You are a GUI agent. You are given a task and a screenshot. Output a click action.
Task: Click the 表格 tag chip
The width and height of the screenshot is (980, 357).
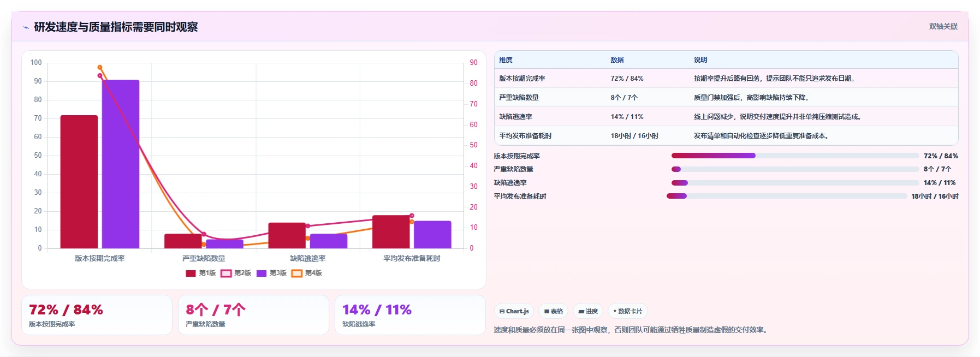point(553,311)
